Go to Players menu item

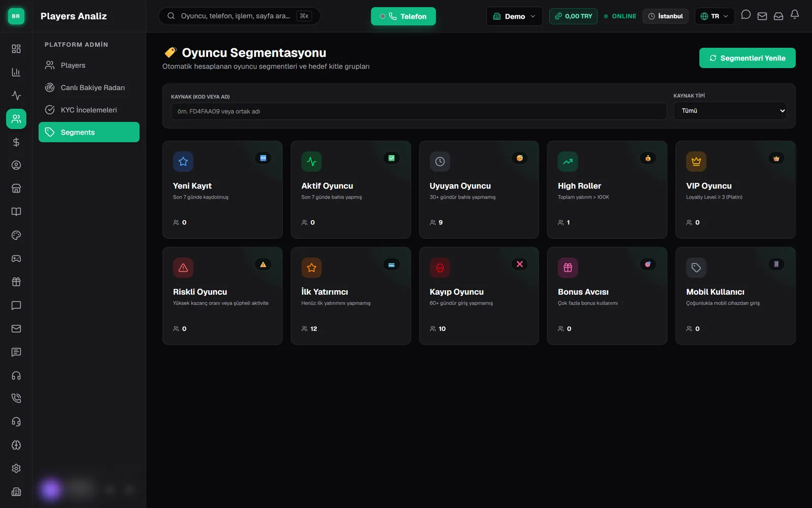click(x=89, y=65)
